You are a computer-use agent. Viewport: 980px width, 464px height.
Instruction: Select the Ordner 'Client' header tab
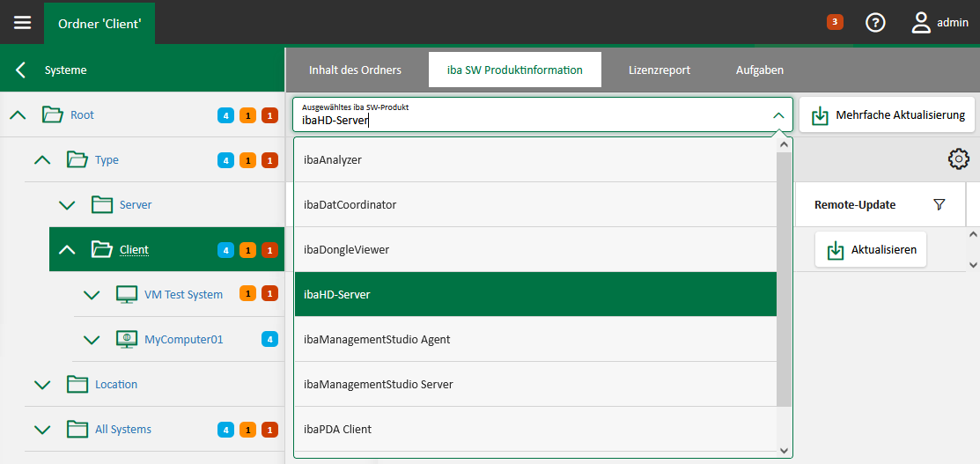pyautogui.click(x=99, y=24)
